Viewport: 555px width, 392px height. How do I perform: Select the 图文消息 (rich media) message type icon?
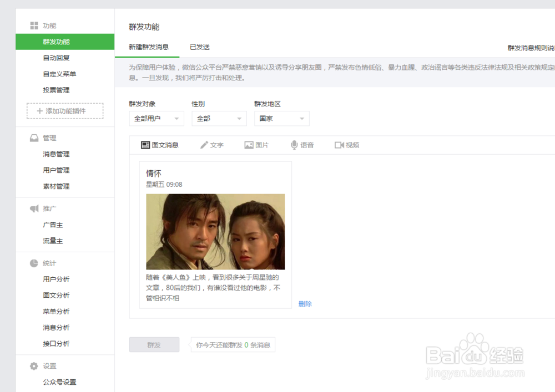[x=145, y=145]
